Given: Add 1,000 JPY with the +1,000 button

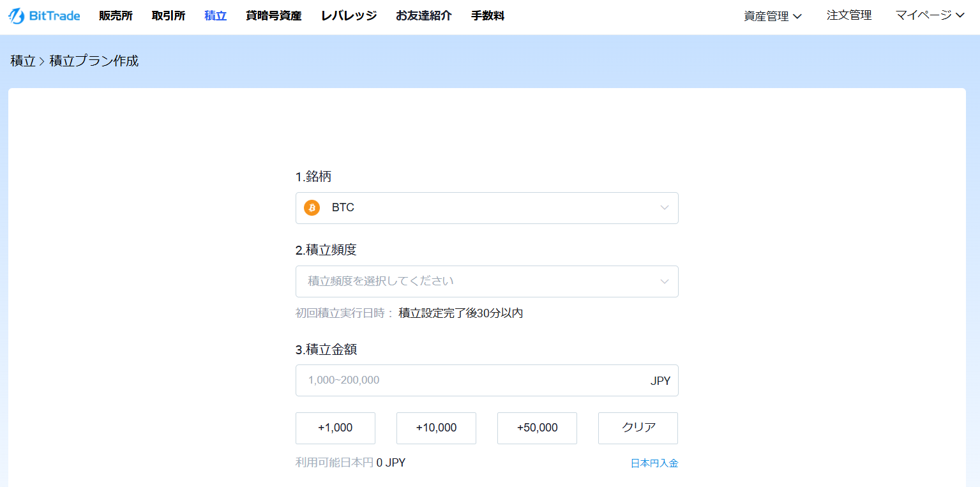Looking at the screenshot, I should click(335, 428).
